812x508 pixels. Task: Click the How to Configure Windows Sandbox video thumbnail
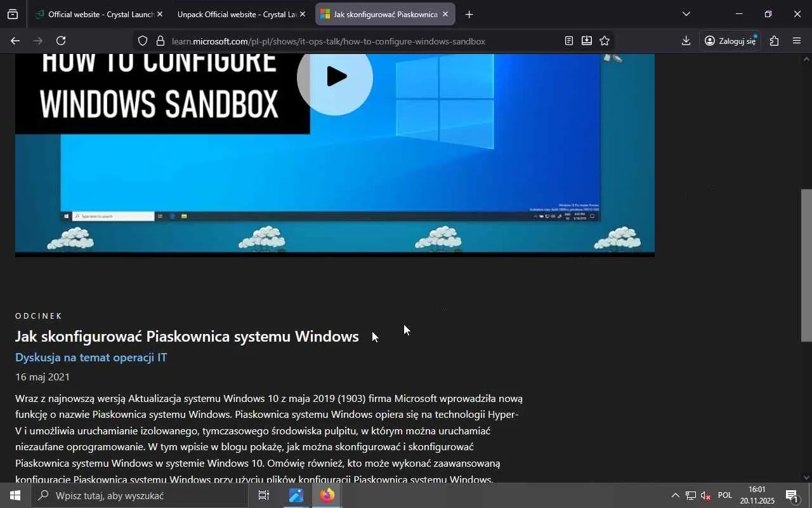click(335, 155)
